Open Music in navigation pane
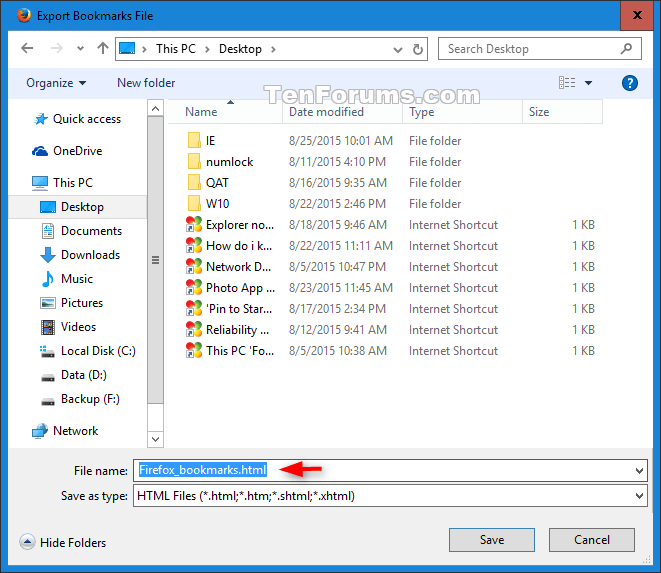Image resolution: width=661 pixels, height=573 pixels. click(x=67, y=279)
